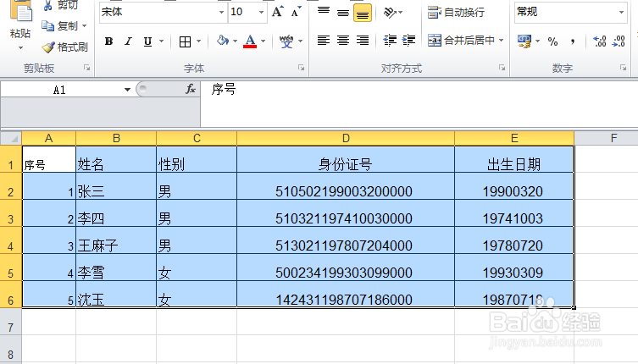
Task: Align text to top of cell
Action: click(324, 12)
